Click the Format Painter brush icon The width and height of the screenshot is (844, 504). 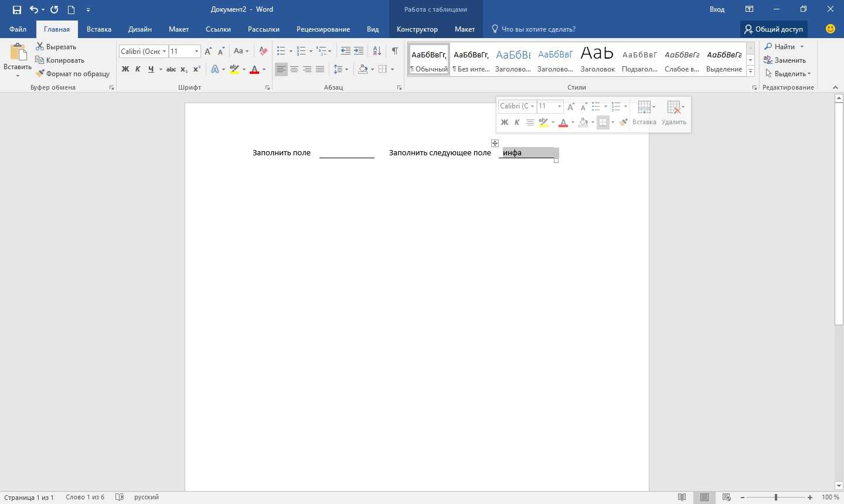coord(40,74)
